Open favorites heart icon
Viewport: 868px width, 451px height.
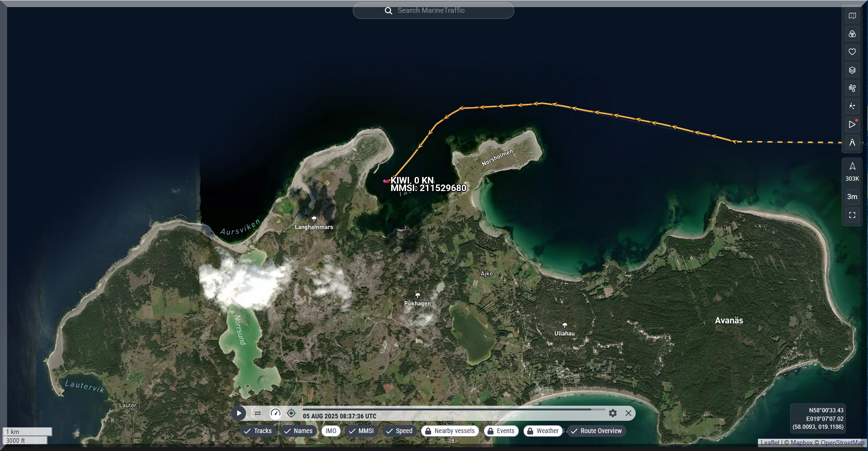click(852, 52)
